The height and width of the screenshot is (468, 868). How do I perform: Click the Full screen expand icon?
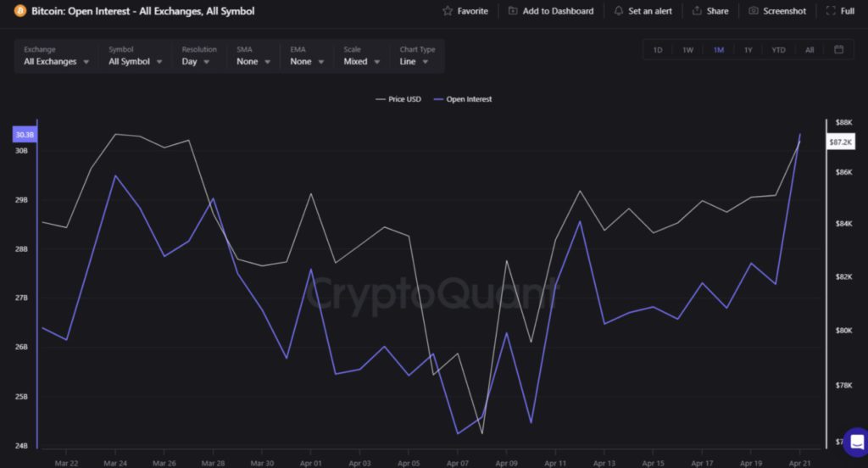(831, 11)
